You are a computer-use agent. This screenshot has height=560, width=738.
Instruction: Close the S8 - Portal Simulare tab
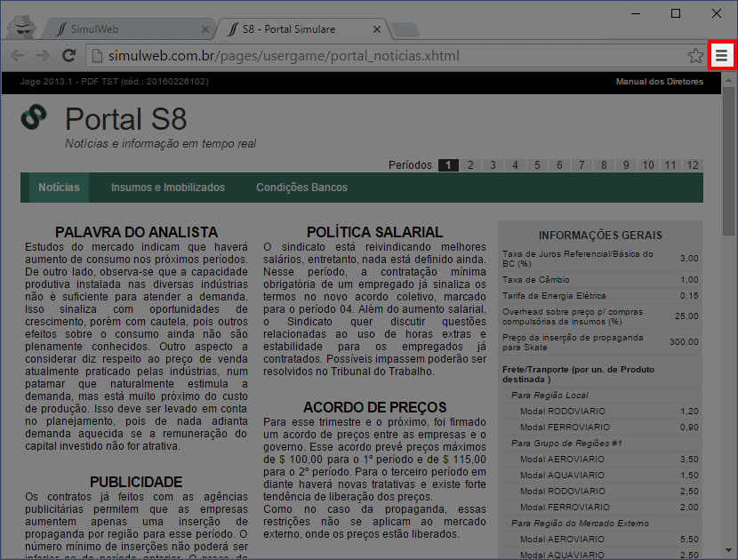coord(376,29)
